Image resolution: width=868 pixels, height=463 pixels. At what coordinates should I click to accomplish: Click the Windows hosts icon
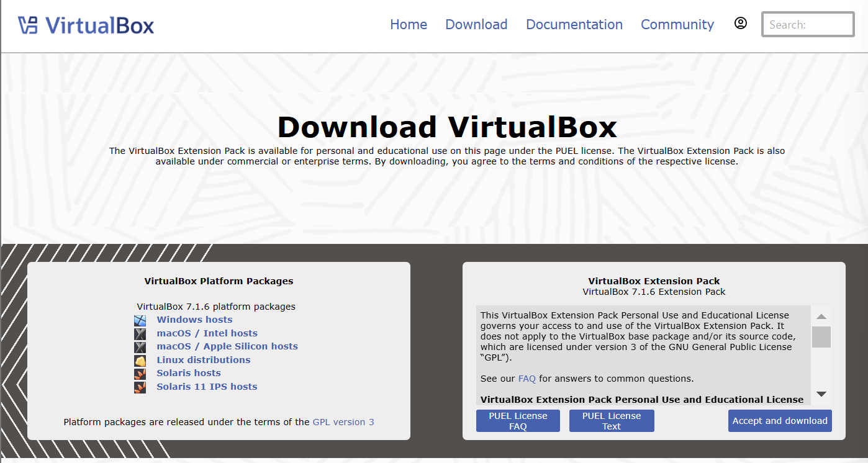pyautogui.click(x=140, y=320)
